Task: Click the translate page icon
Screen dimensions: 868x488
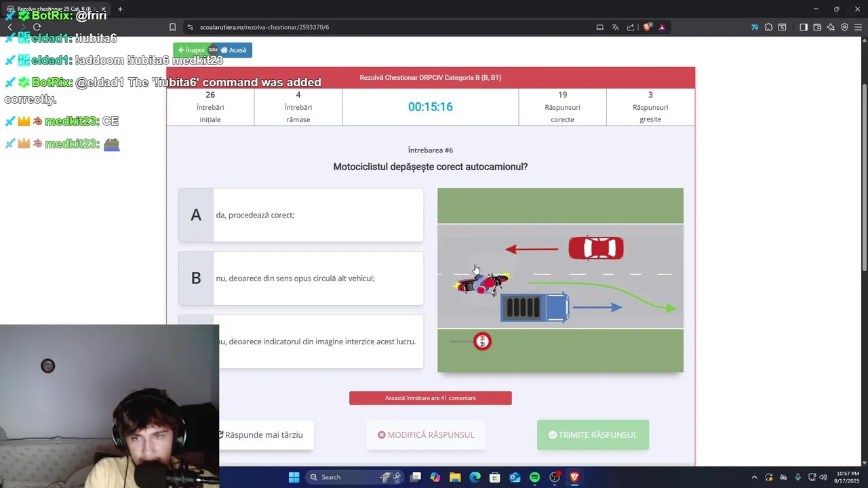Action: pos(615,27)
